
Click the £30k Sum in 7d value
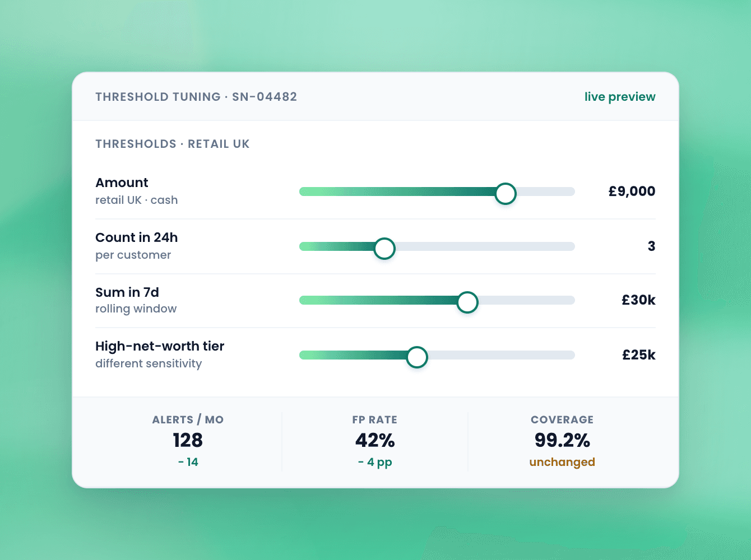(638, 300)
